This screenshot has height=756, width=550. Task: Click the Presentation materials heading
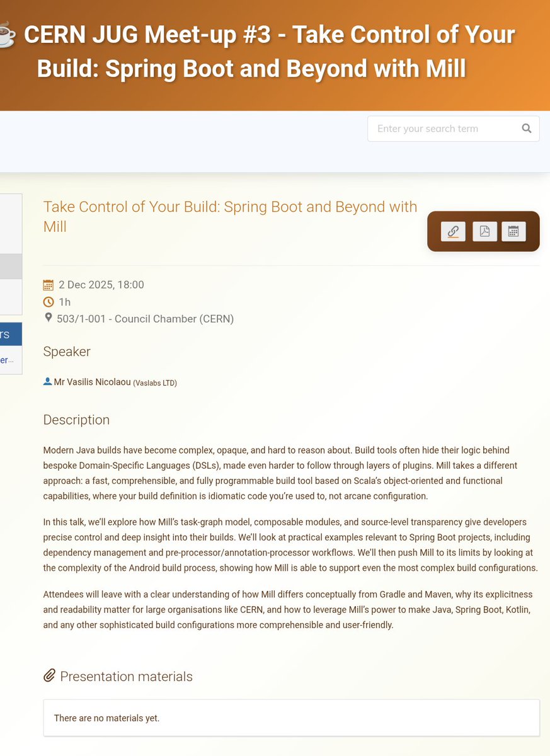(126, 677)
